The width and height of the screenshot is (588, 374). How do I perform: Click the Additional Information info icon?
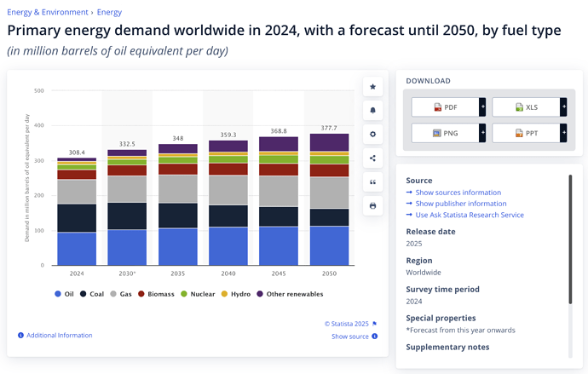click(x=20, y=336)
